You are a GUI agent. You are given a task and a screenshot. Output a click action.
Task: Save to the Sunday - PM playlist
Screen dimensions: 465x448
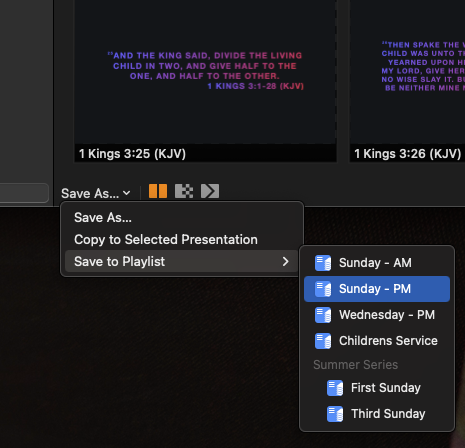377,289
